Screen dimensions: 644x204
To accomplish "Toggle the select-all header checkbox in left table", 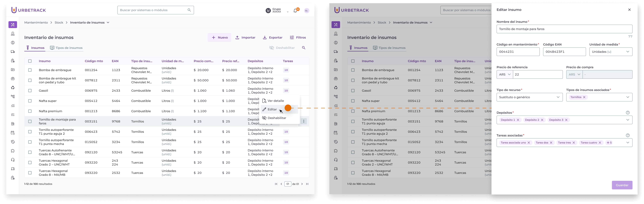I will coord(30,61).
